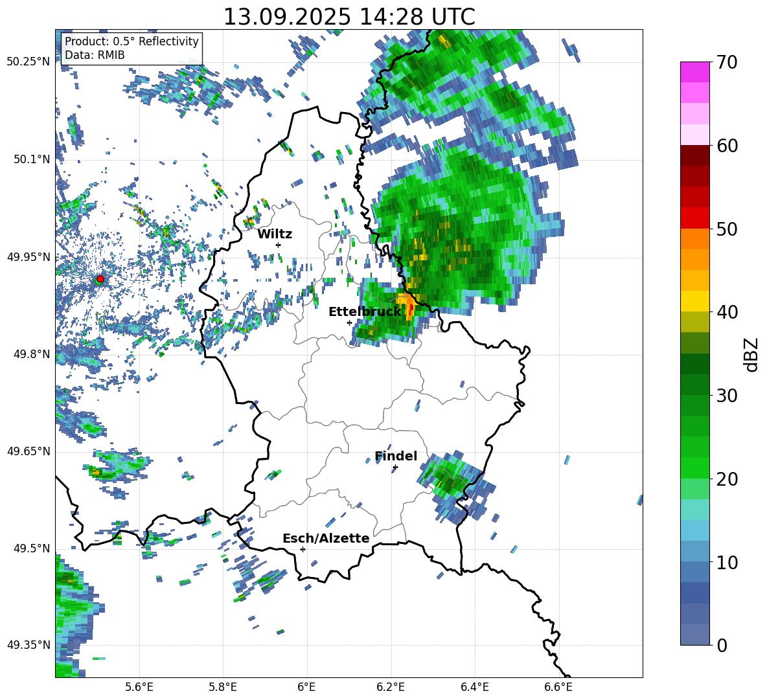Click the dBZ colorbar axis label

751,355
